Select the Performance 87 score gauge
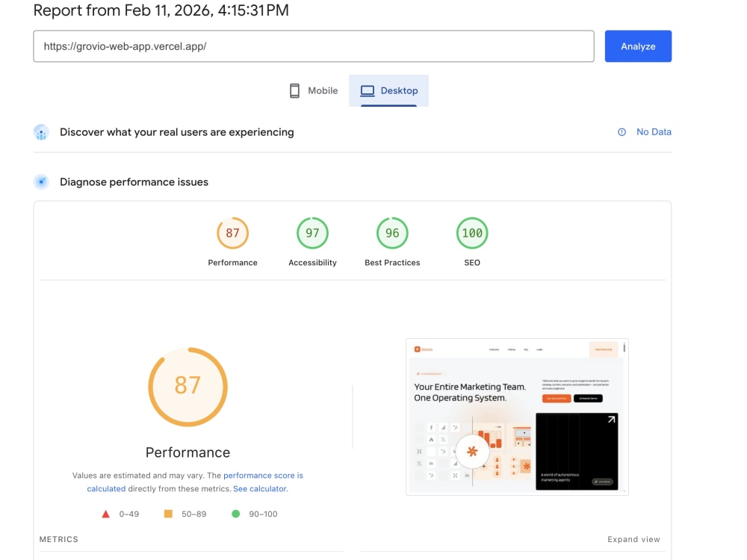 pos(232,233)
